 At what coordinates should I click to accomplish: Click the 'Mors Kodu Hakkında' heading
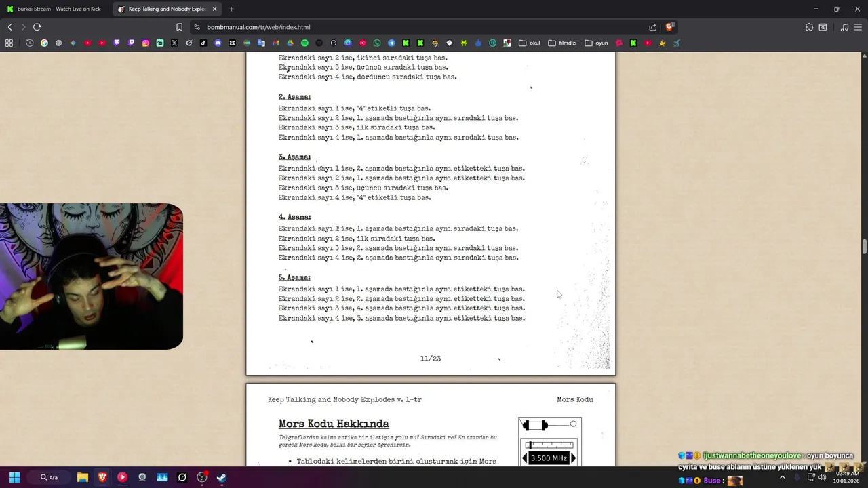[334, 424]
